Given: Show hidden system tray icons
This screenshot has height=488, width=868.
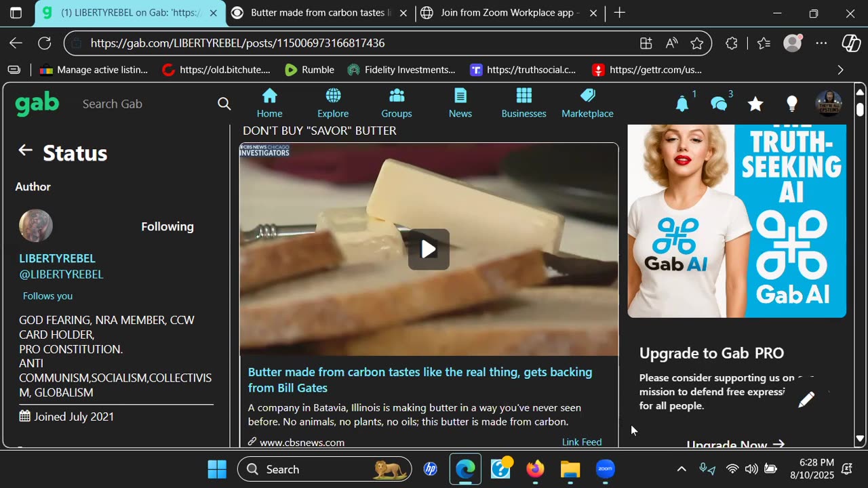Looking at the screenshot, I should point(682,469).
